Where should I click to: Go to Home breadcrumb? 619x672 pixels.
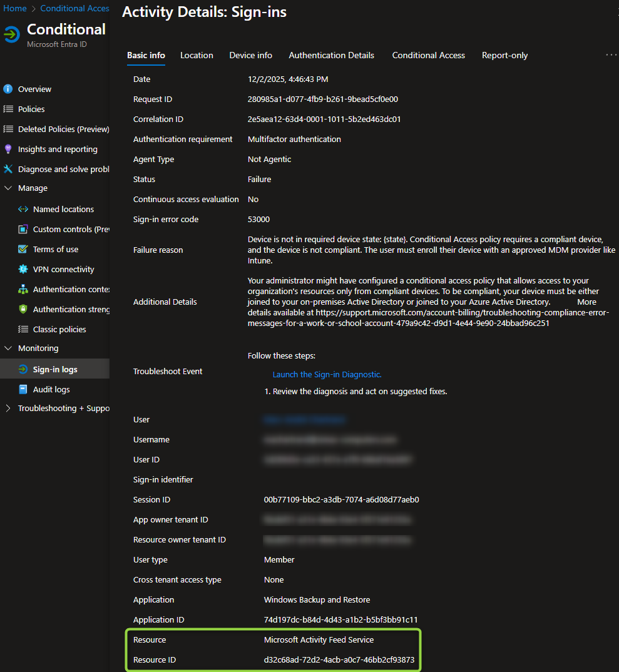click(x=14, y=8)
